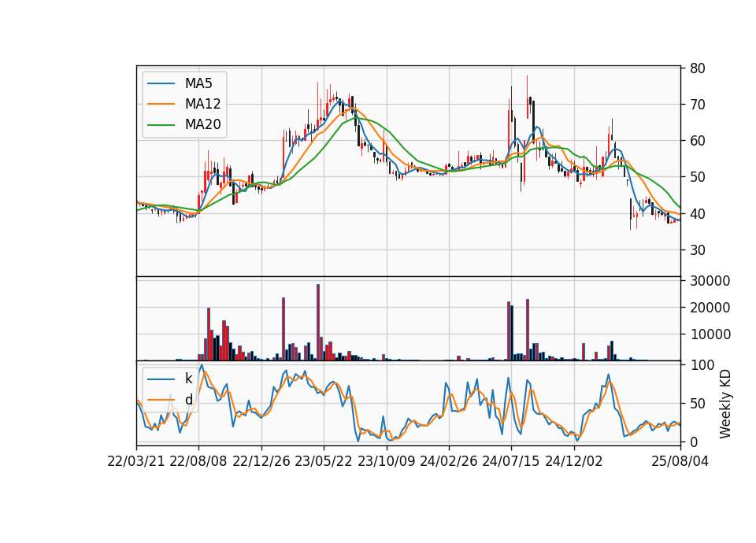Click price axis value 70
This screenshot has height=543, width=756.
pyautogui.click(x=697, y=105)
